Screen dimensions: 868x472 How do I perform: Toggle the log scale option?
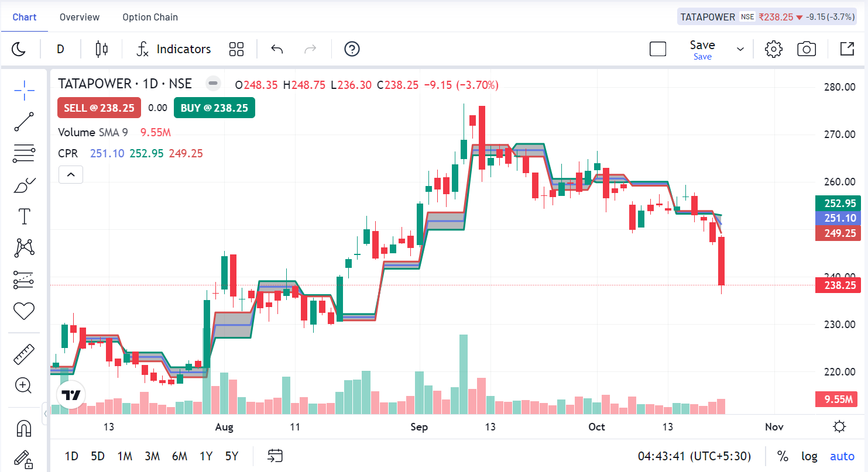[809, 456]
